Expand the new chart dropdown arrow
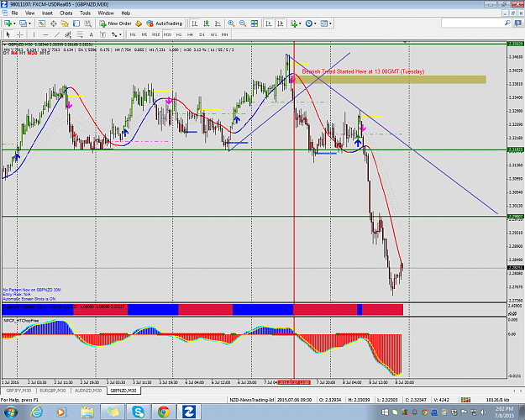 pyautogui.click(x=14, y=24)
